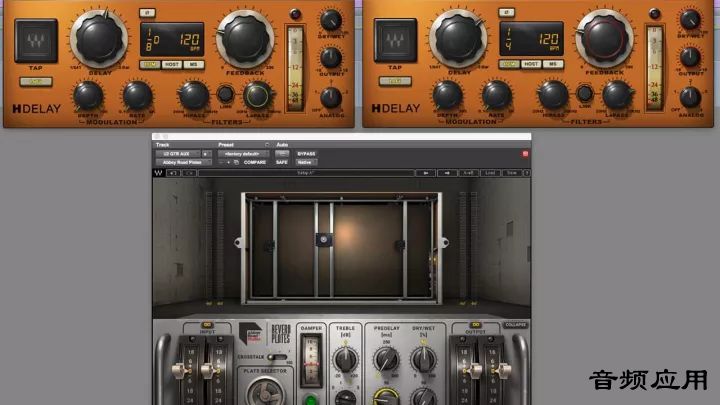Select MS time mode on left H-Delay
Screen dimensions: 720x405
(x=193, y=65)
